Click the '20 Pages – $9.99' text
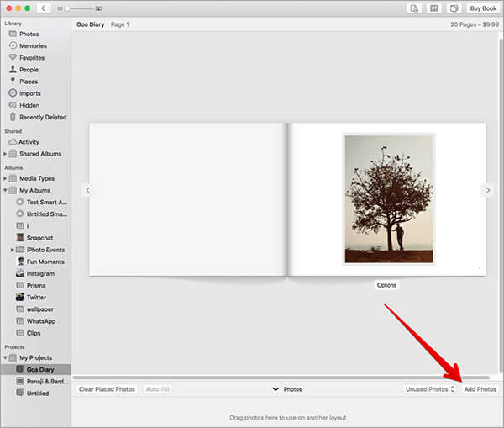504x428 pixels. point(475,24)
